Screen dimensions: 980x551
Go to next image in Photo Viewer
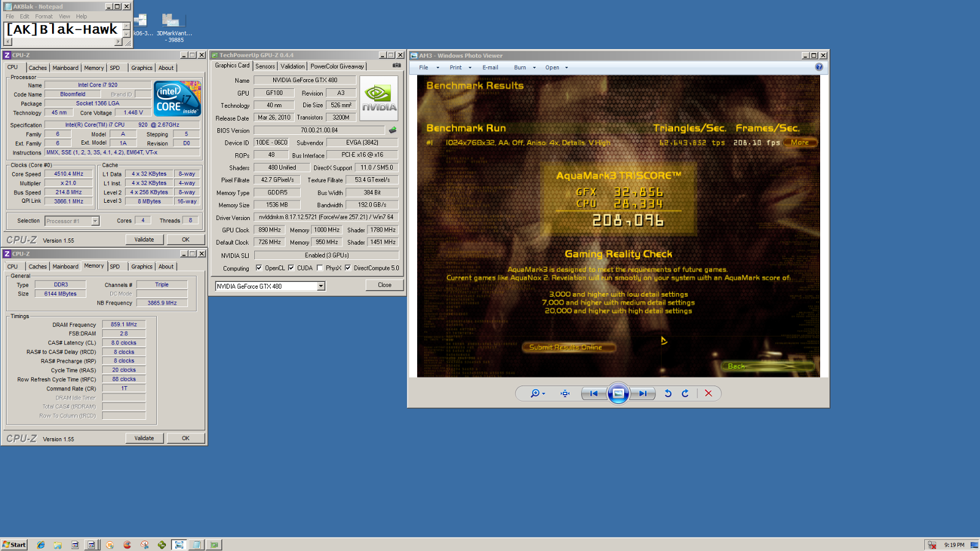(x=643, y=393)
